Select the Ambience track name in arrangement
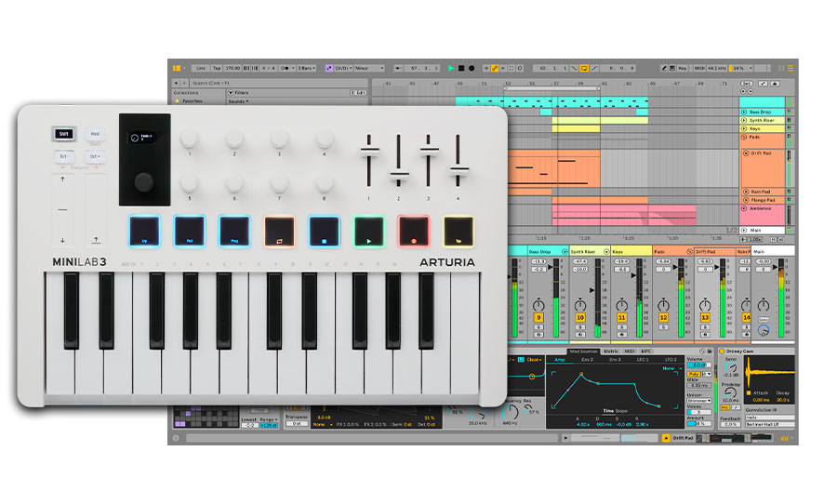 coord(760,208)
